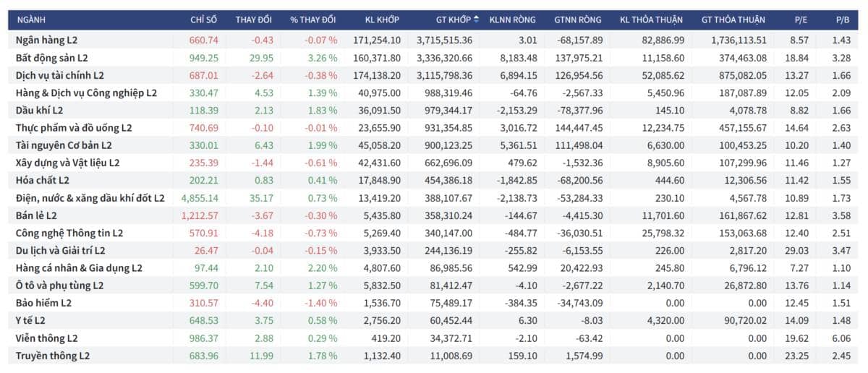The image size is (868, 373).
Task: Click matched volume 174,138.20
Action: tap(376, 74)
